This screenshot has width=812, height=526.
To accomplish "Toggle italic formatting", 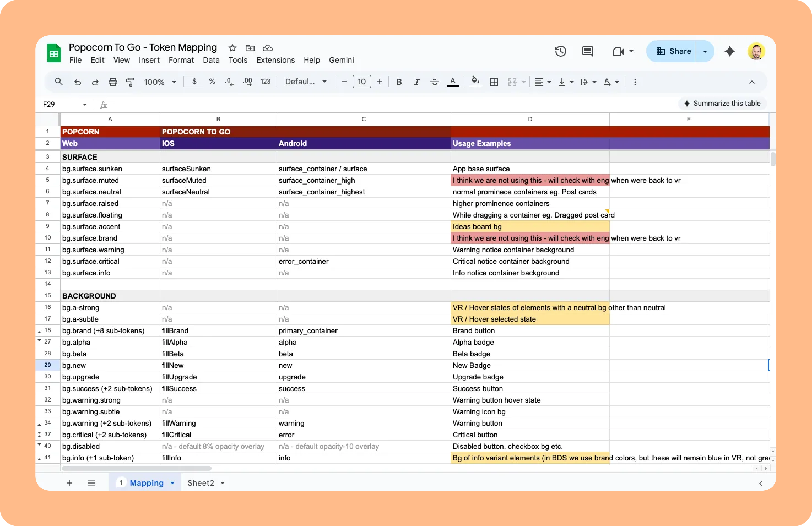I will coord(416,82).
